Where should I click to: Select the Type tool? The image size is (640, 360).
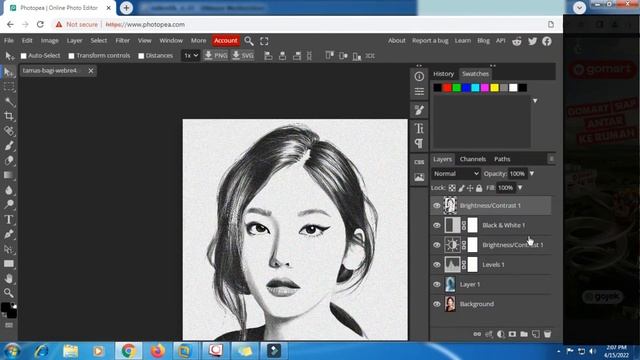(9, 219)
